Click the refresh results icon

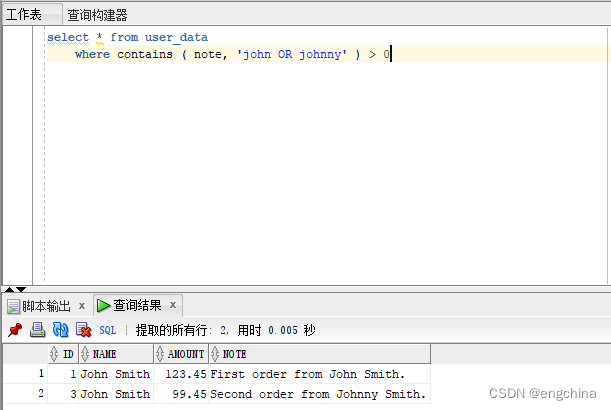click(x=60, y=330)
